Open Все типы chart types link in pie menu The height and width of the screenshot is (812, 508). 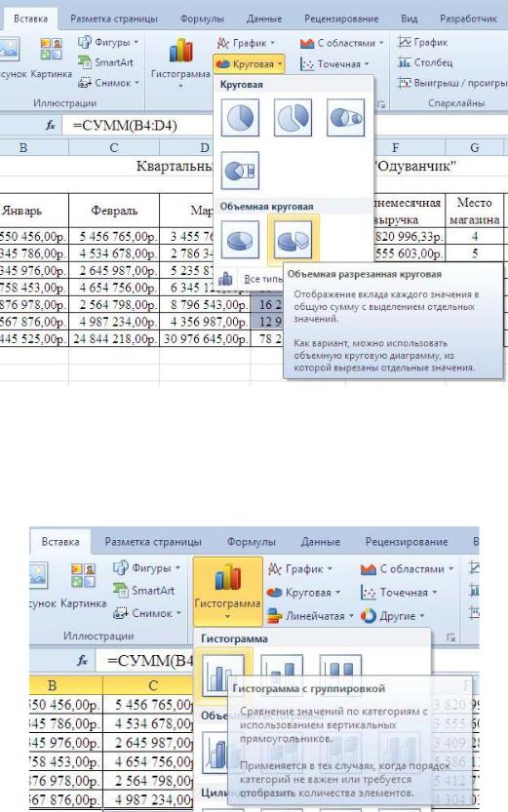coord(263,279)
